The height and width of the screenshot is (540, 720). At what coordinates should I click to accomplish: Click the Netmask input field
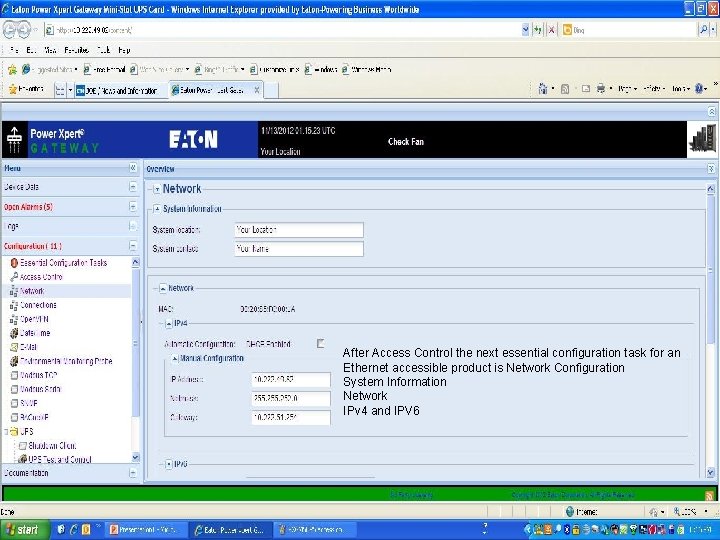(291, 399)
